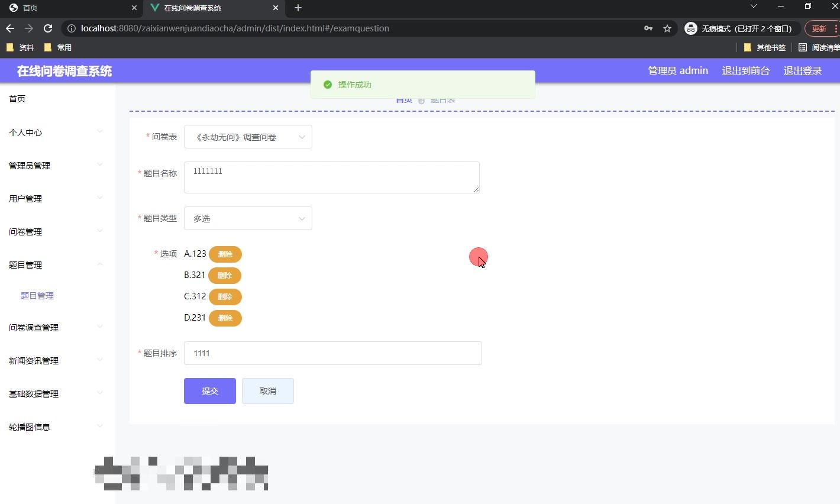Viewport: 840px width, 504px height.
Task: Open a new browser tab
Action: click(298, 8)
